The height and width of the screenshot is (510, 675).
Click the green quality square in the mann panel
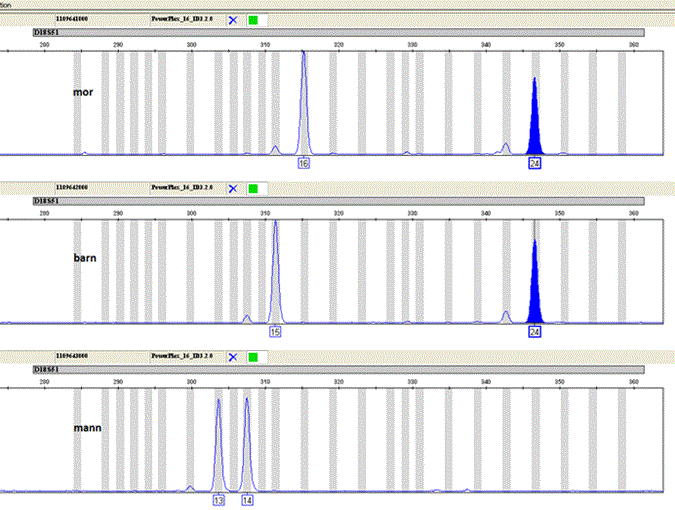253,357
